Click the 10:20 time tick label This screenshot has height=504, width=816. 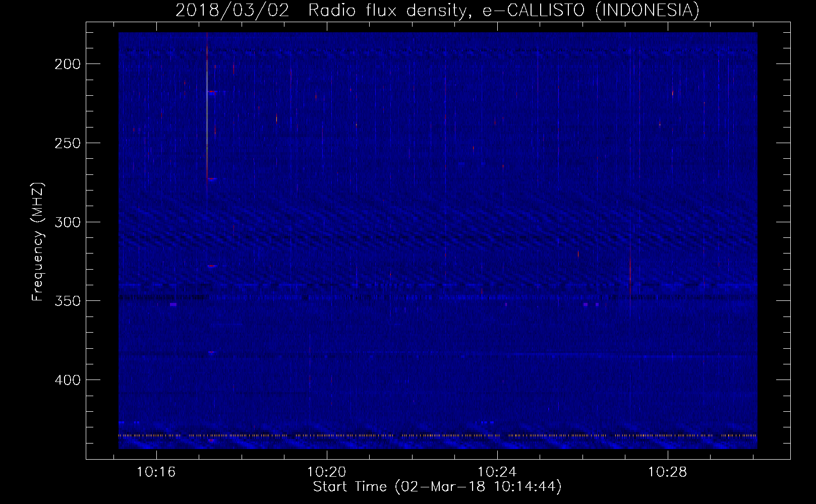[327, 472]
